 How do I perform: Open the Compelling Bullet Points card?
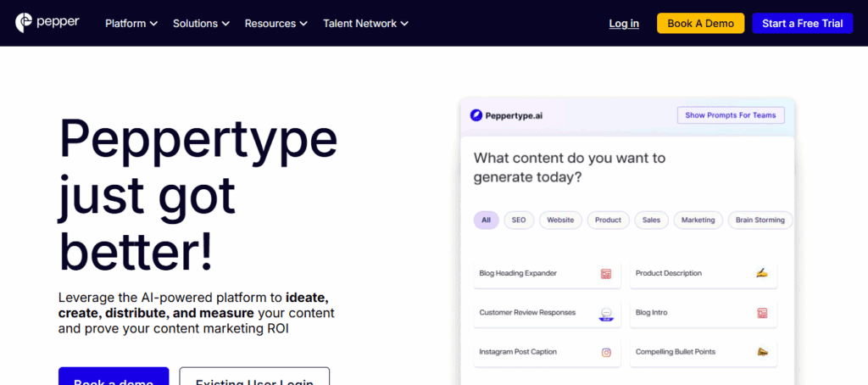click(x=703, y=353)
